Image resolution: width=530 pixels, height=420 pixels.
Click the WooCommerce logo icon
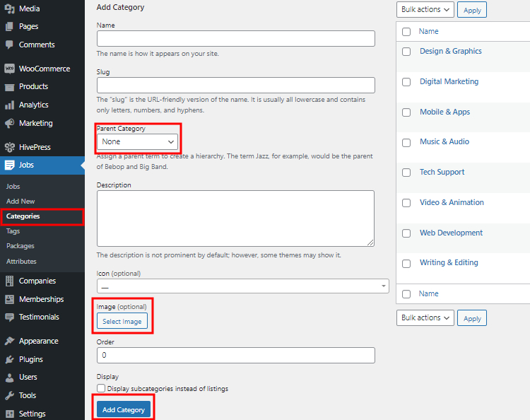tap(9, 69)
